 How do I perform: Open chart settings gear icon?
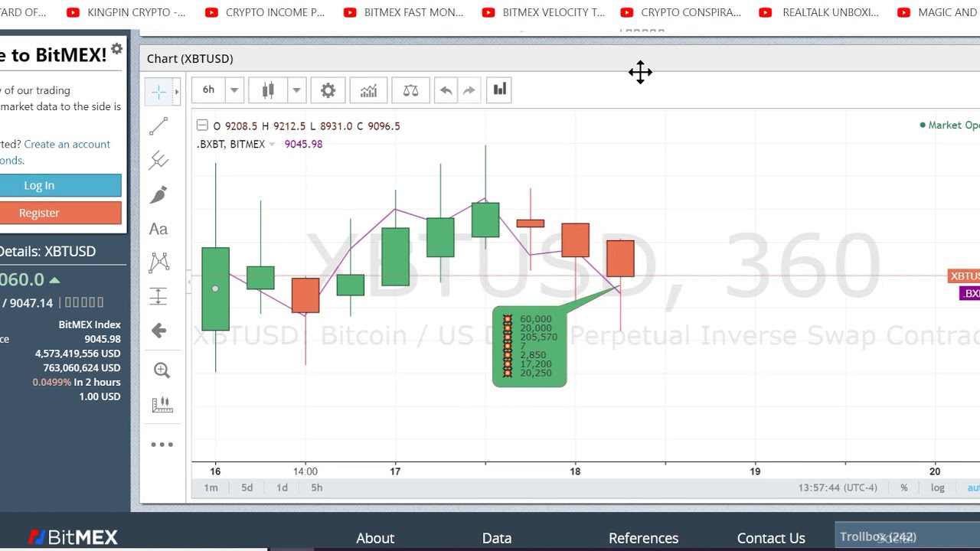point(328,90)
